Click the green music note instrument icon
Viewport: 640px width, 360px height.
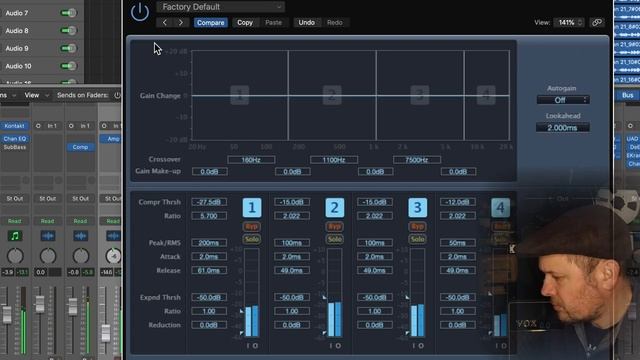[15, 236]
